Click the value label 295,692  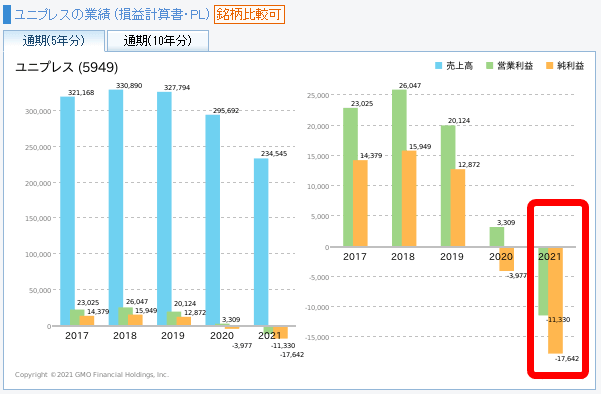pyautogui.click(x=226, y=110)
